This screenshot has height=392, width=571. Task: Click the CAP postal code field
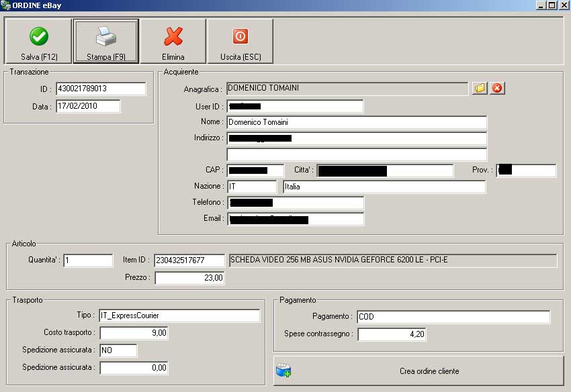[x=255, y=170]
